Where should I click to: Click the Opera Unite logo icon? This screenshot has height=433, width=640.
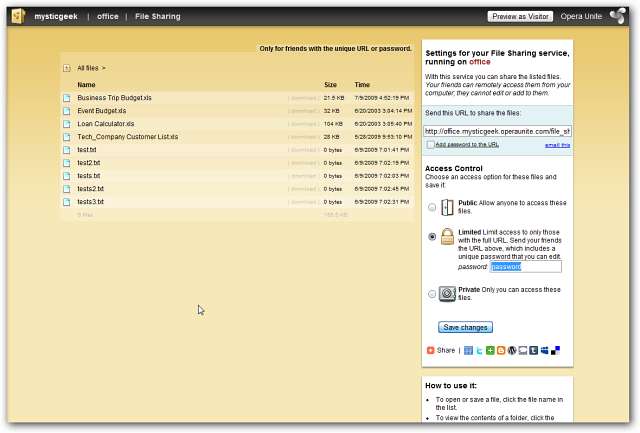pos(618,16)
